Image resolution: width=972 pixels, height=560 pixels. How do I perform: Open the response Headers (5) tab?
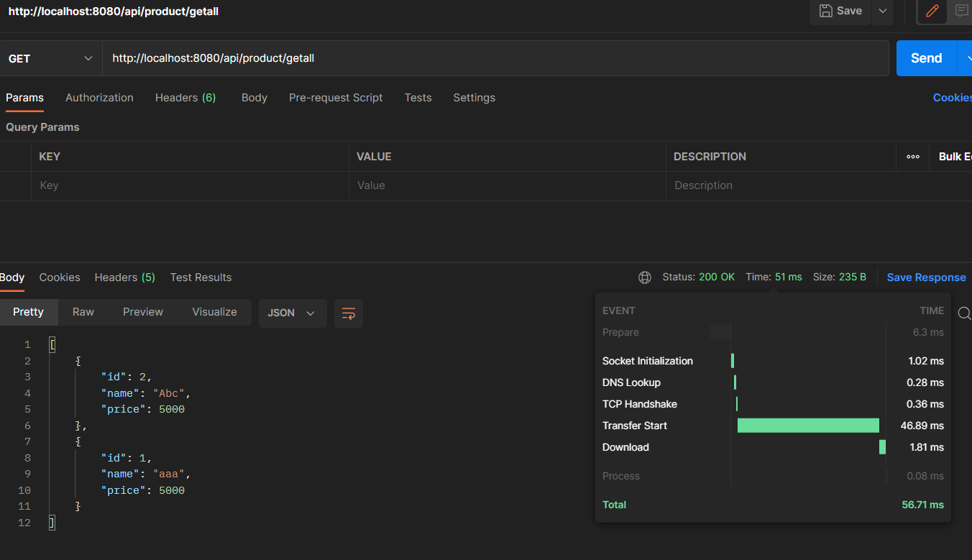click(x=125, y=277)
